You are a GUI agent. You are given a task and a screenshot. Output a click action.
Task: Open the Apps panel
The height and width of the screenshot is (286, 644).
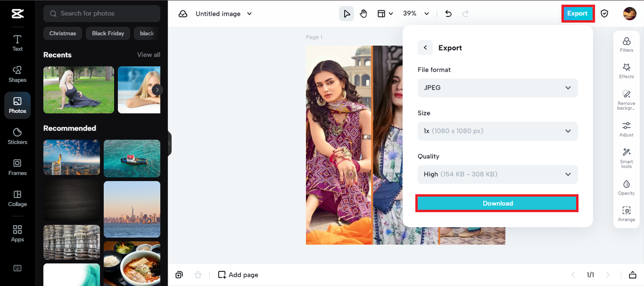click(18, 234)
